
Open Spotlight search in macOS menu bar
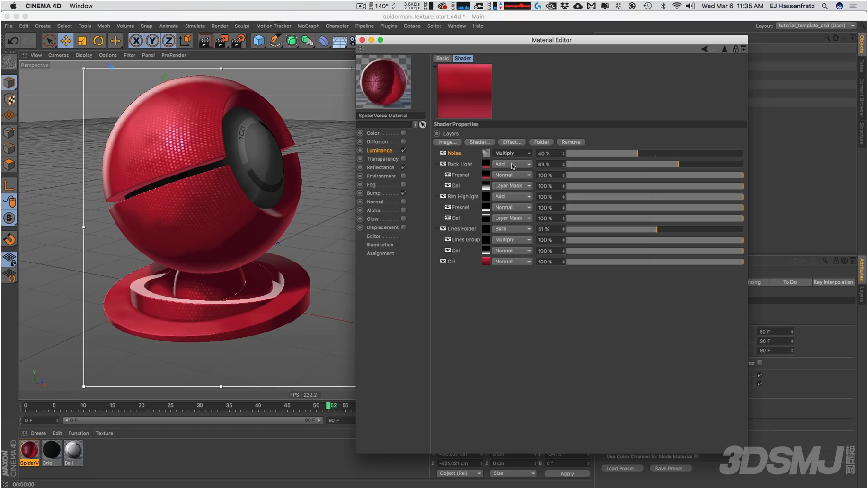pos(825,6)
